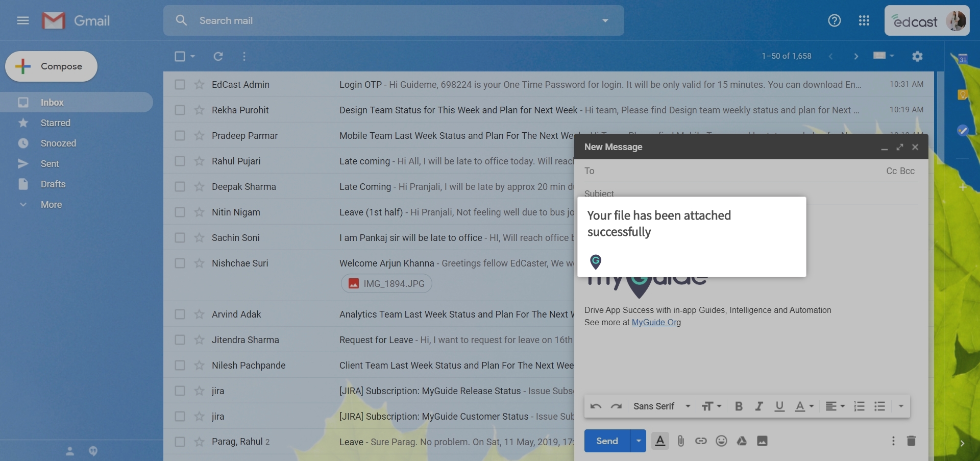The width and height of the screenshot is (980, 461).
Task: Click the search magnifier icon
Action: coord(181,20)
